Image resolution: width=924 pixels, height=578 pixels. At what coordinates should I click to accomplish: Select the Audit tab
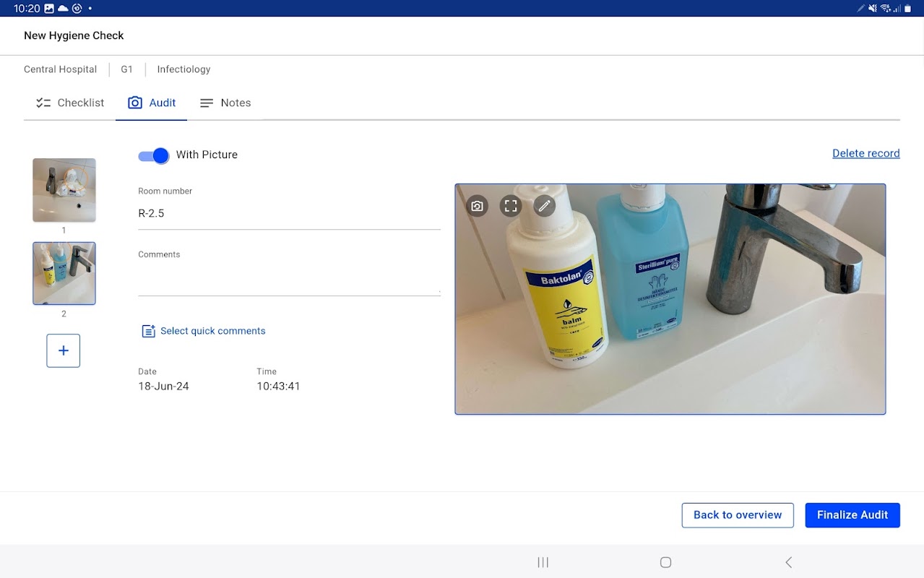pos(152,103)
